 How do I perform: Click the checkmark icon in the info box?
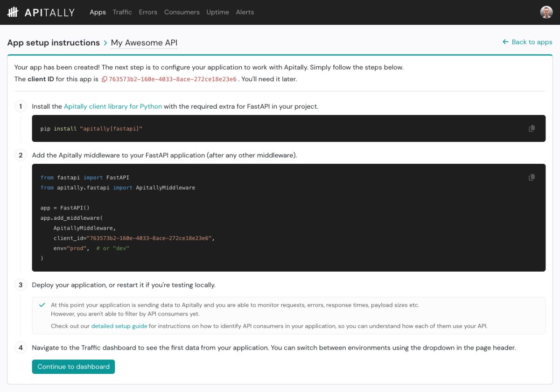point(42,305)
